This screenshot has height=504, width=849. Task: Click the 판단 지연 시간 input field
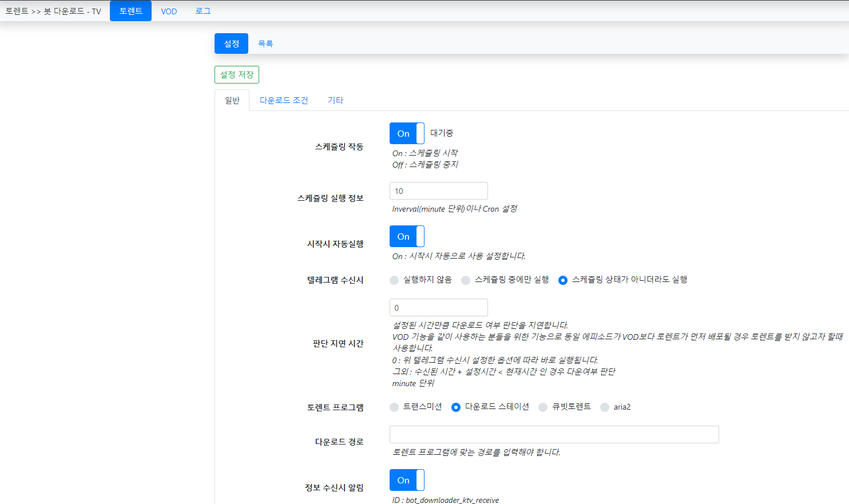[439, 308]
